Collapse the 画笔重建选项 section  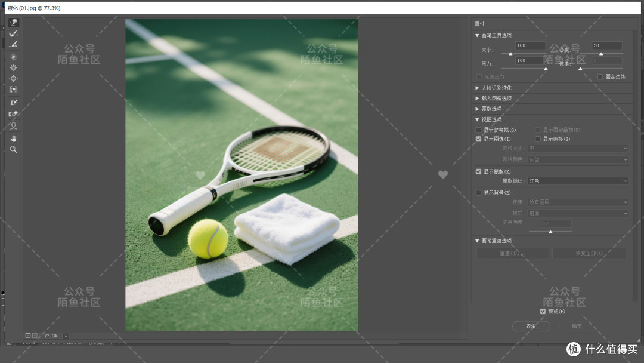[477, 241]
